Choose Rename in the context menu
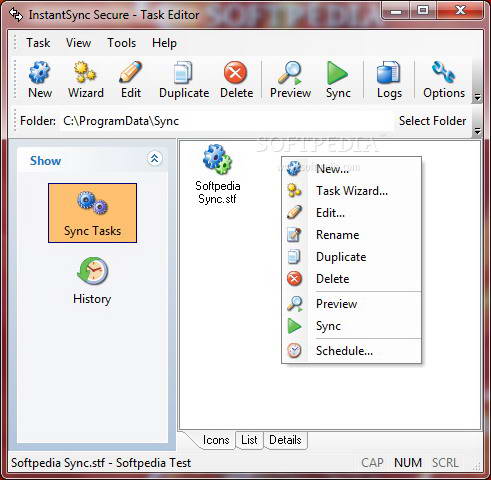 [352, 235]
